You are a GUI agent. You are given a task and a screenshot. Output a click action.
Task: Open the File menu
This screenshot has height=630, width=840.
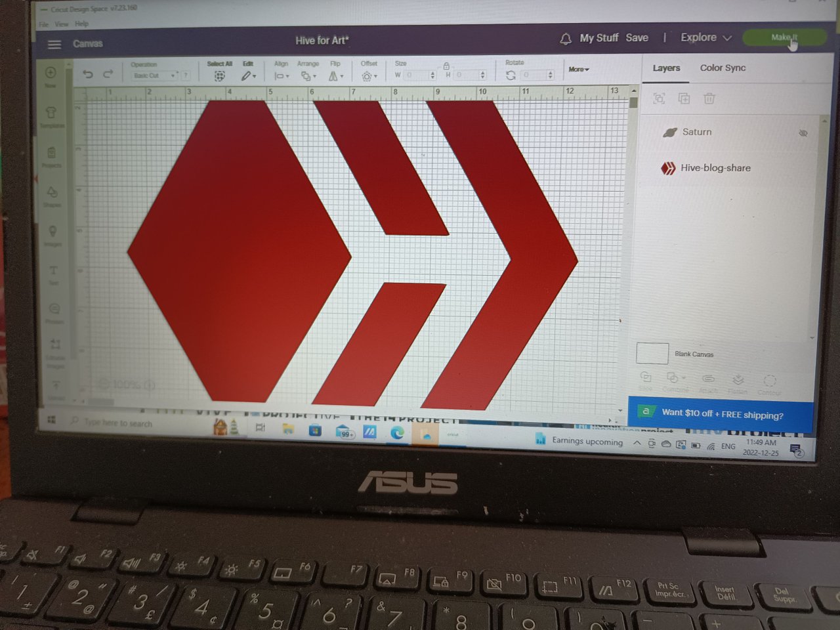[x=43, y=24]
